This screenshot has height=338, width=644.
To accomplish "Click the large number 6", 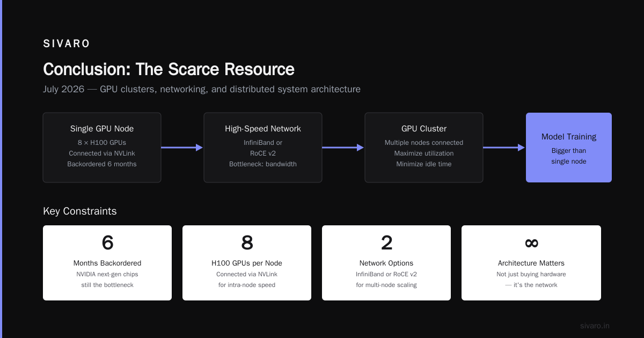I will point(107,243).
